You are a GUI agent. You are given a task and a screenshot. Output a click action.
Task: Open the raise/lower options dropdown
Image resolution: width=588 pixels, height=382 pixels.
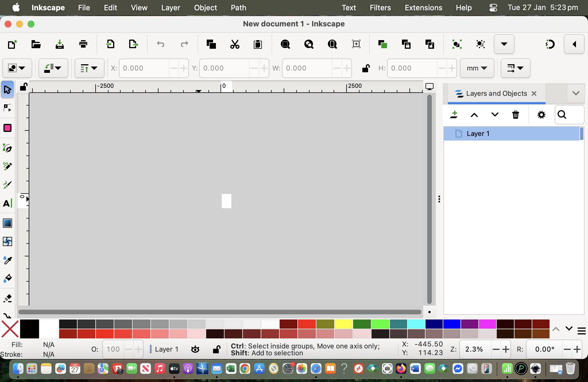click(89, 68)
